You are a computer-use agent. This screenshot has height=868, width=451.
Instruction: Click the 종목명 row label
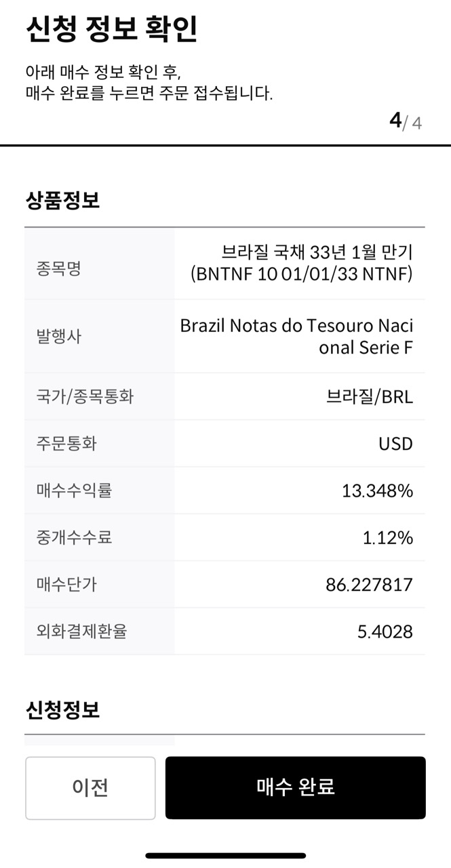(58, 269)
